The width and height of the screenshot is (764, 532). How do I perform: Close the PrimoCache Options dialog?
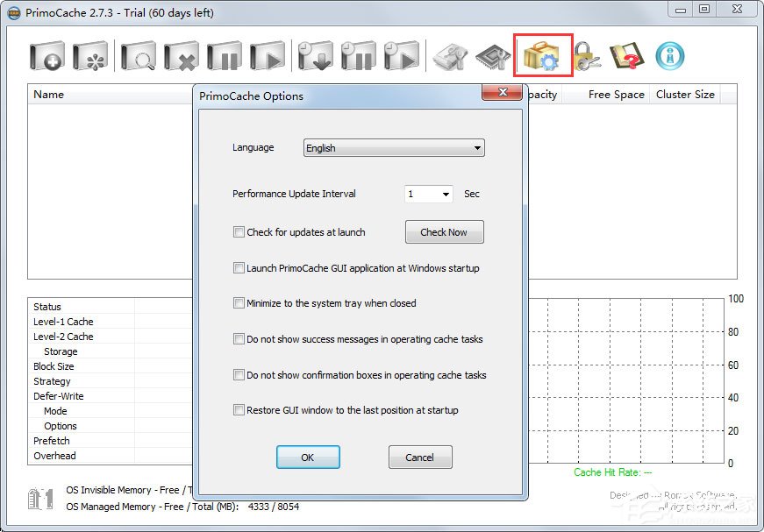(503, 93)
